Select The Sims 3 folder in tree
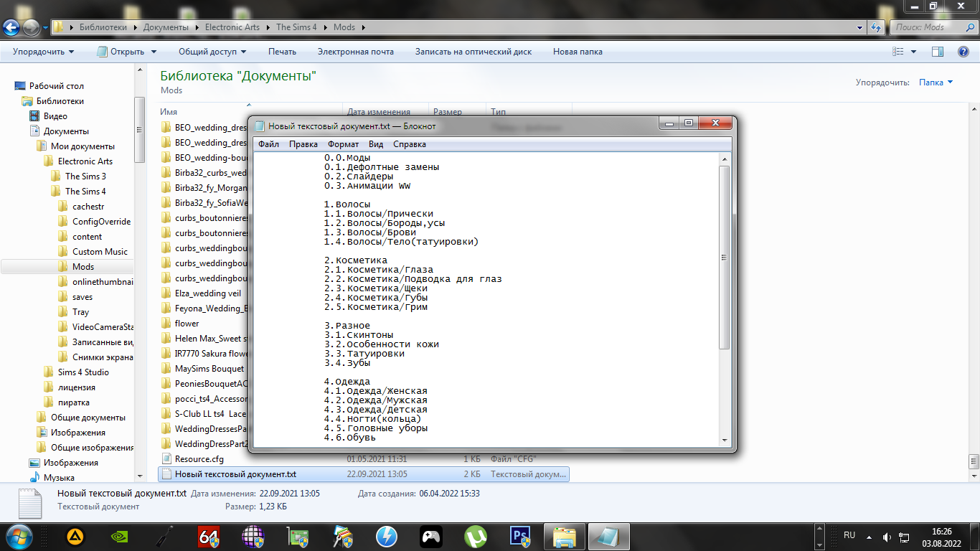The height and width of the screenshot is (551, 980). tap(85, 176)
